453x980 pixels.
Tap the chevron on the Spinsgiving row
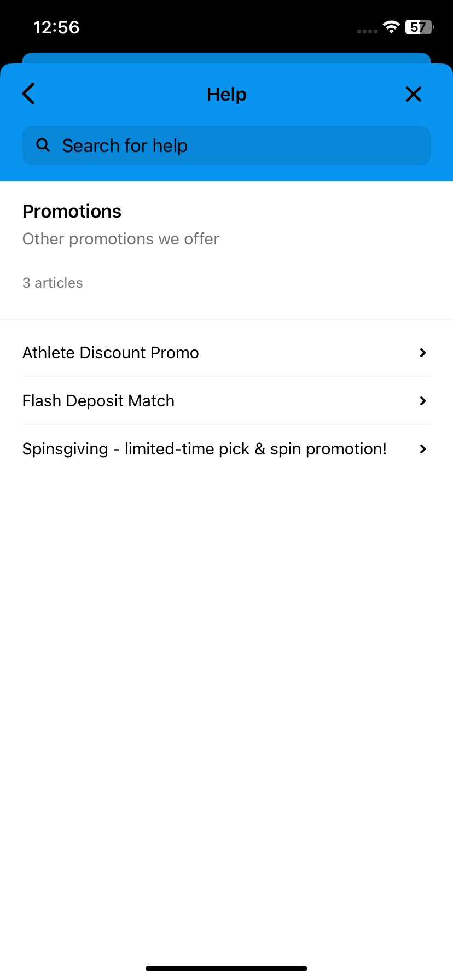[x=422, y=449]
